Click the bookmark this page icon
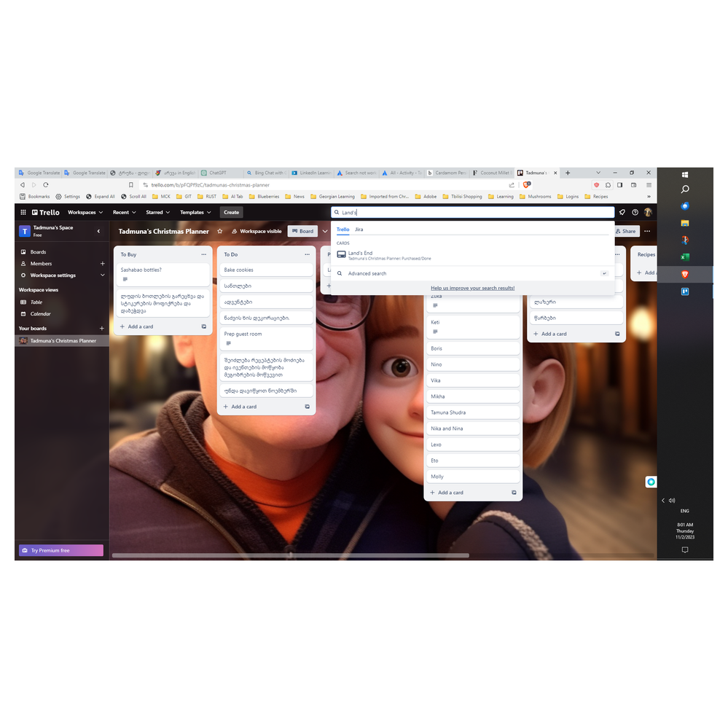This screenshot has height=728, width=728. coord(131,185)
